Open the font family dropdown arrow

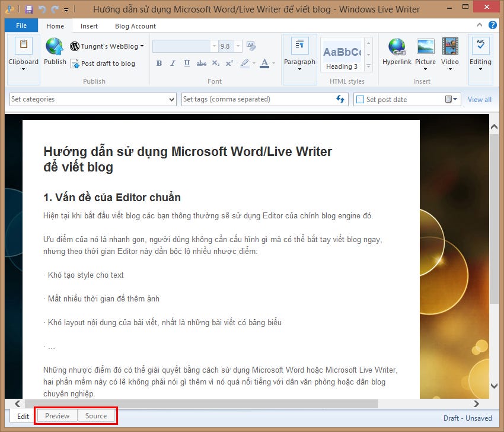(x=215, y=46)
